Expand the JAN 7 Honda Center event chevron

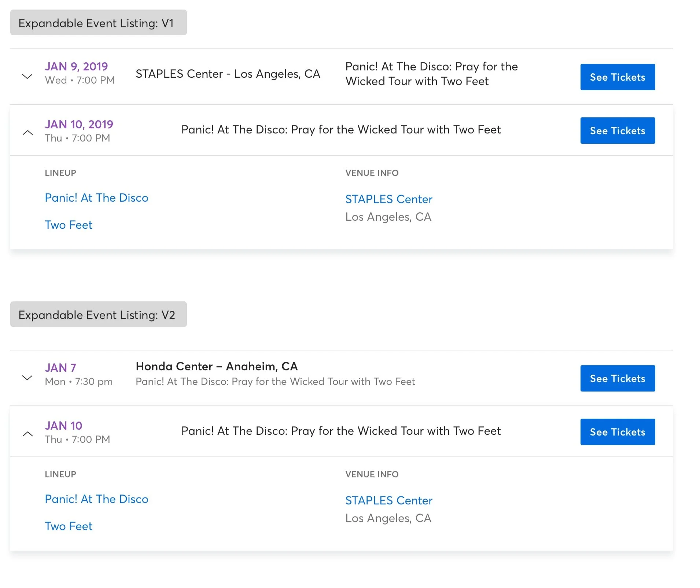pyautogui.click(x=27, y=378)
